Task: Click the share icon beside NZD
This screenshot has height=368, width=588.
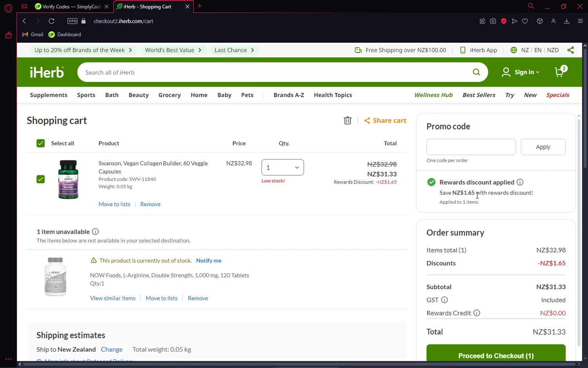Action: pyautogui.click(x=570, y=50)
